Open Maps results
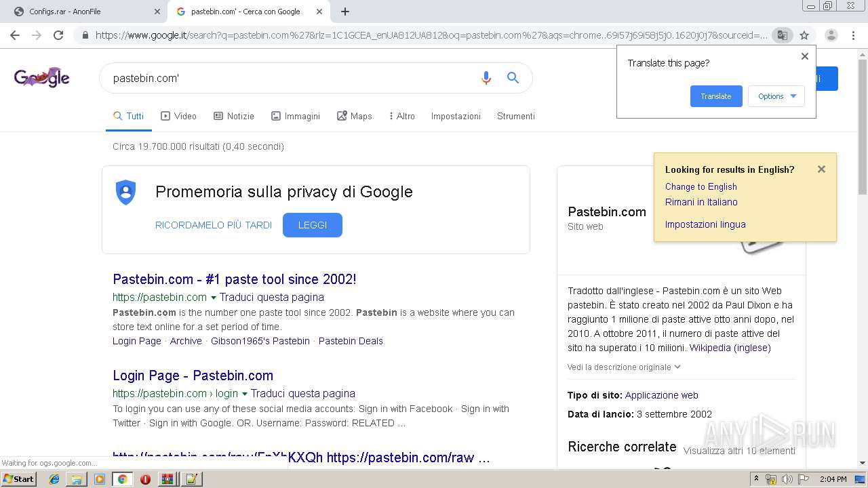Screen dimensions: 868x488 355,116
